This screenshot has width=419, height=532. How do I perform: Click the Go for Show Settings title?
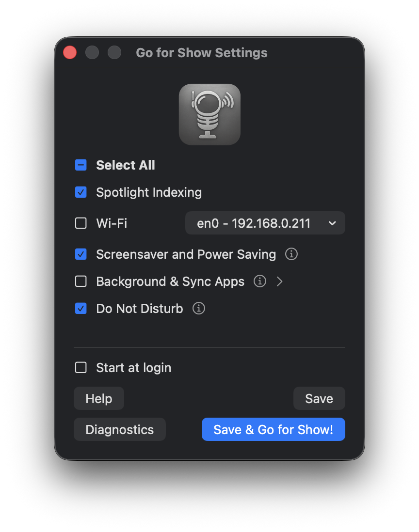tap(202, 52)
